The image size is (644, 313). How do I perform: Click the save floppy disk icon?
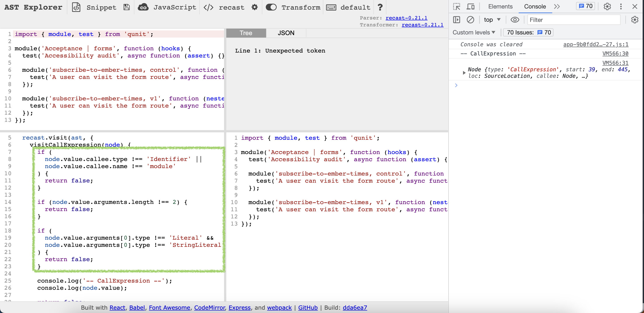click(x=127, y=7)
